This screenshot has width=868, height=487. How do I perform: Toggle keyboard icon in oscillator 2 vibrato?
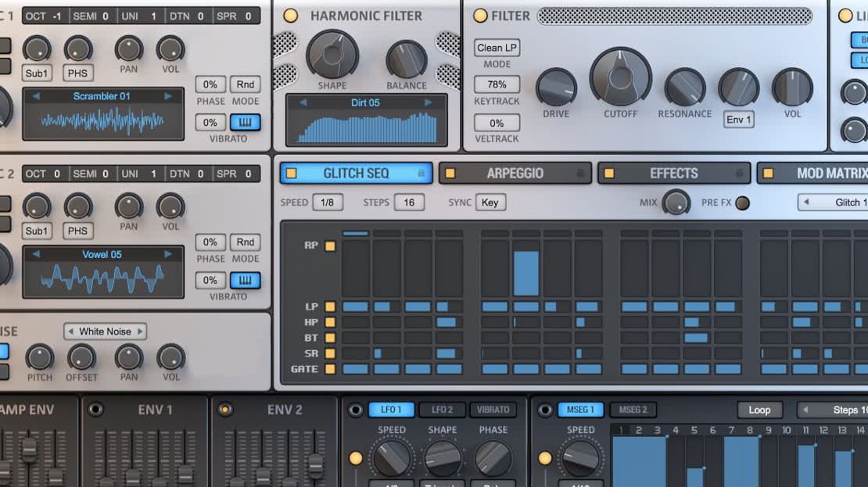245,281
